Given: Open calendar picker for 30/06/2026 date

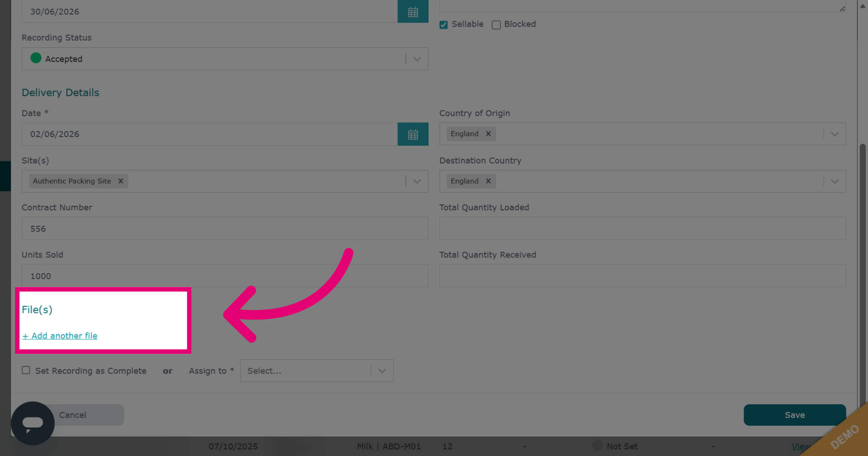Looking at the screenshot, I should [413, 11].
